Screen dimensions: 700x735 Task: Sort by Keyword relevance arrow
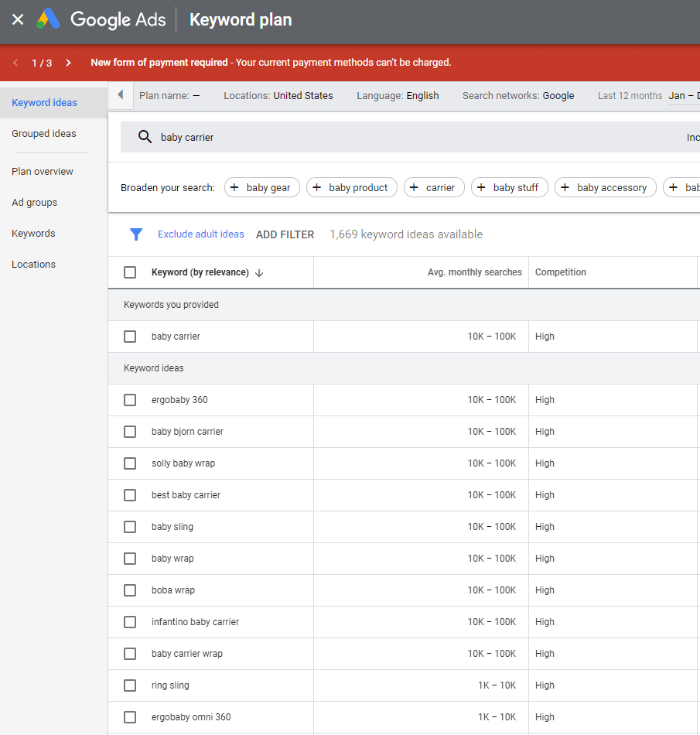click(259, 272)
